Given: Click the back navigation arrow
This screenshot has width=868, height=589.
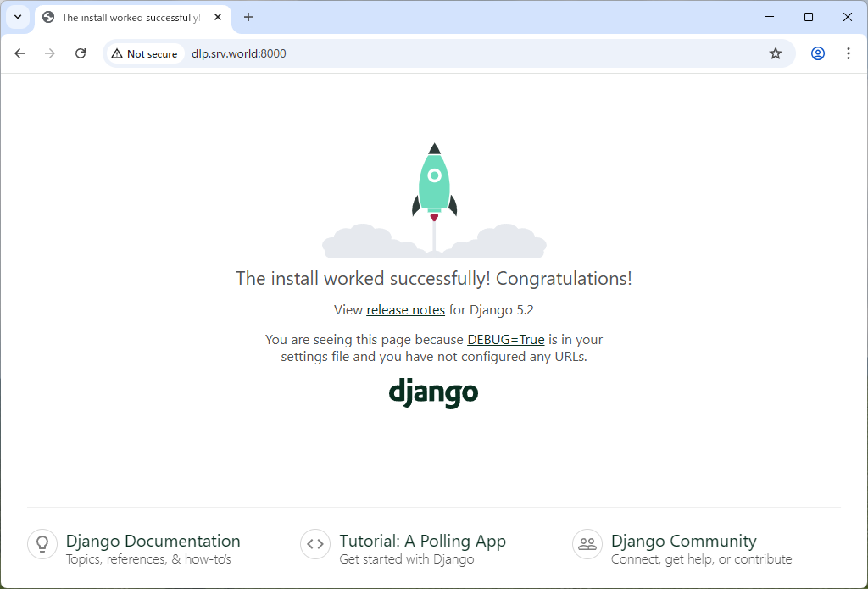Looking at the screenshot, I should (19, 53).
